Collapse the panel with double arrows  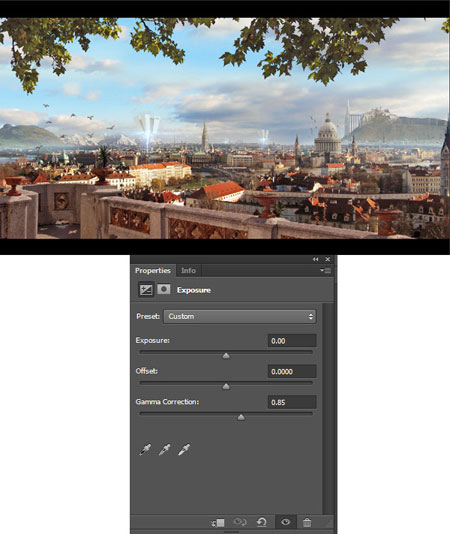[315, 260]
